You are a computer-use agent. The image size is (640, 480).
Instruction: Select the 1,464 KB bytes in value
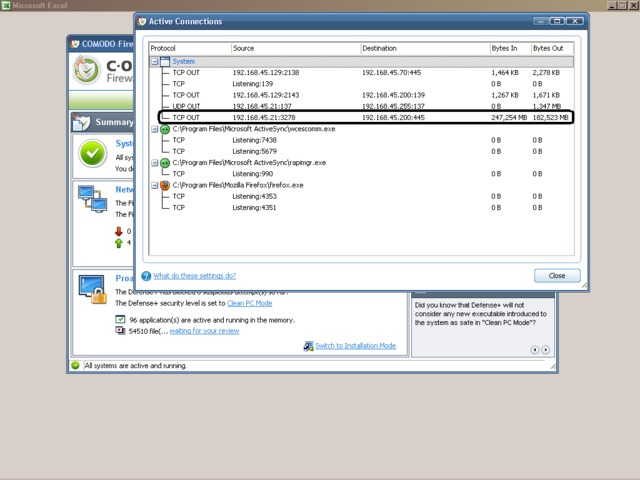click(x=505, y=73)
